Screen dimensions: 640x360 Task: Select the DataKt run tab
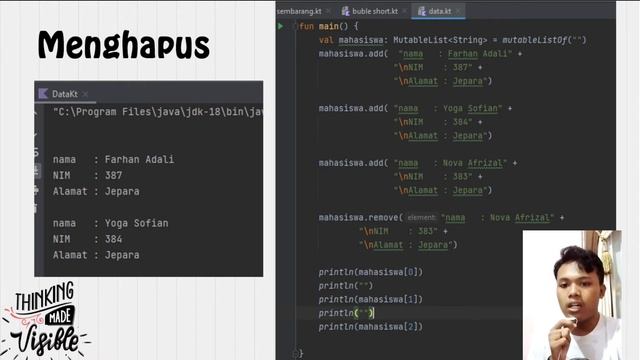pyautogui.click(x=64, y=94)
